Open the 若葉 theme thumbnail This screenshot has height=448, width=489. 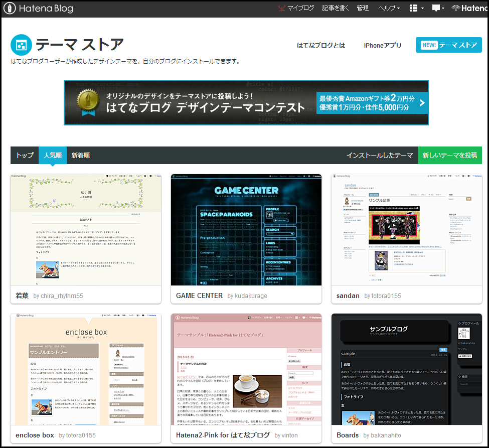click(x=86, y=230)
